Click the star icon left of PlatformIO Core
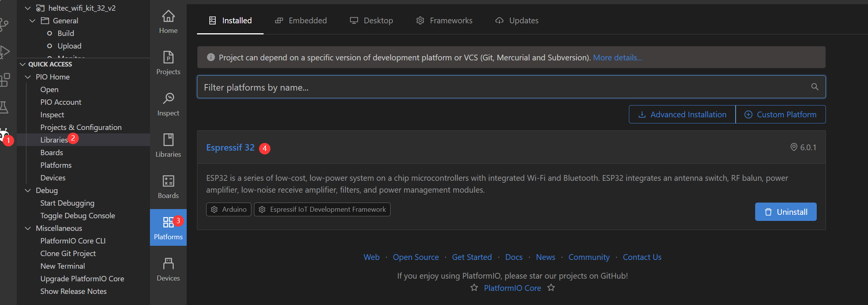The height and width of the screenshot is (305, 868). pos(474,287)
